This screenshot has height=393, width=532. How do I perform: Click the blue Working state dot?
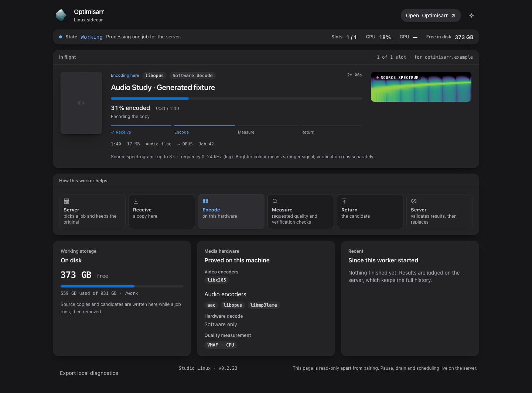pos(61,37)
